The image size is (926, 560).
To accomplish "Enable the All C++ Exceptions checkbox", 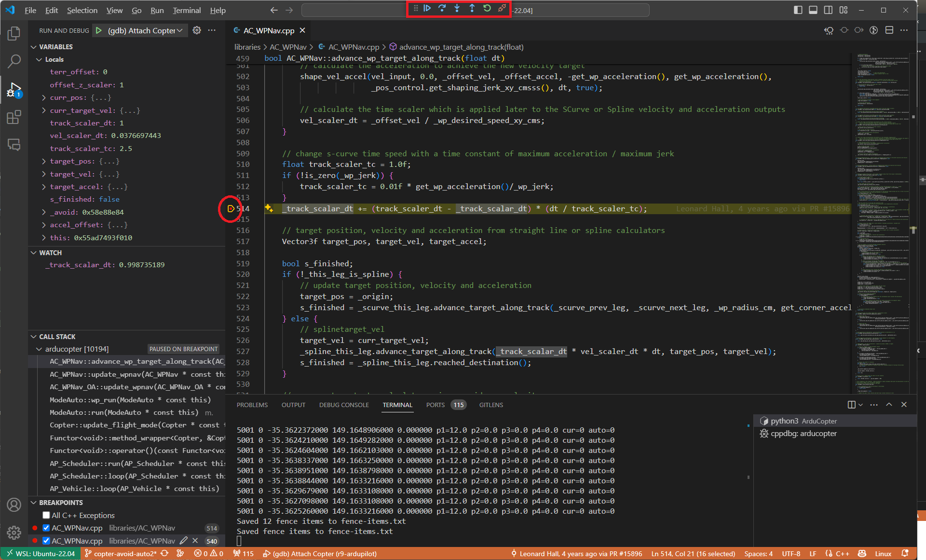I will click(x=46, y=515).
